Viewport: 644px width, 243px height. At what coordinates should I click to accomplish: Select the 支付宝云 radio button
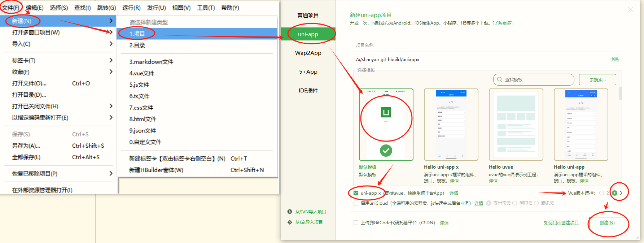coord(489,203)
